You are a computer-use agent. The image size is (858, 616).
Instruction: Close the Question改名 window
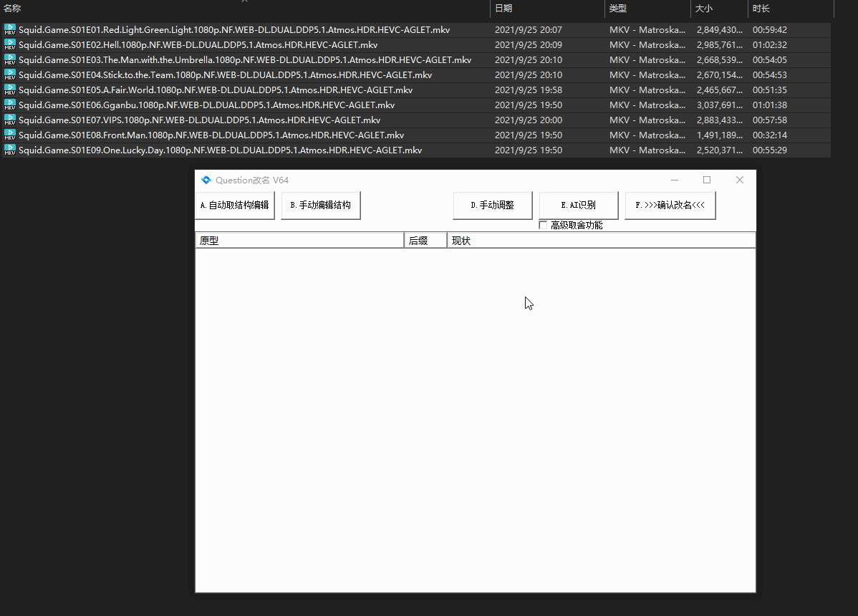pos(739,180)
